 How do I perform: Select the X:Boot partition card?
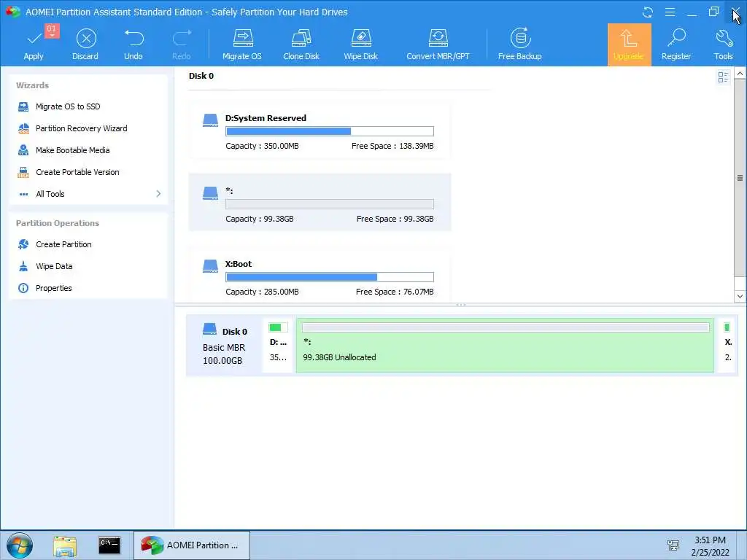click(x=320, y=275)
